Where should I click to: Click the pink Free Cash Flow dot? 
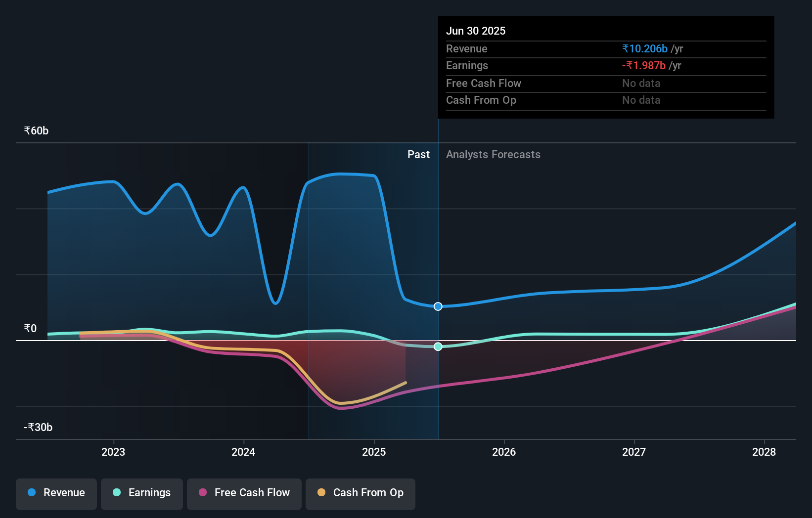203,492
